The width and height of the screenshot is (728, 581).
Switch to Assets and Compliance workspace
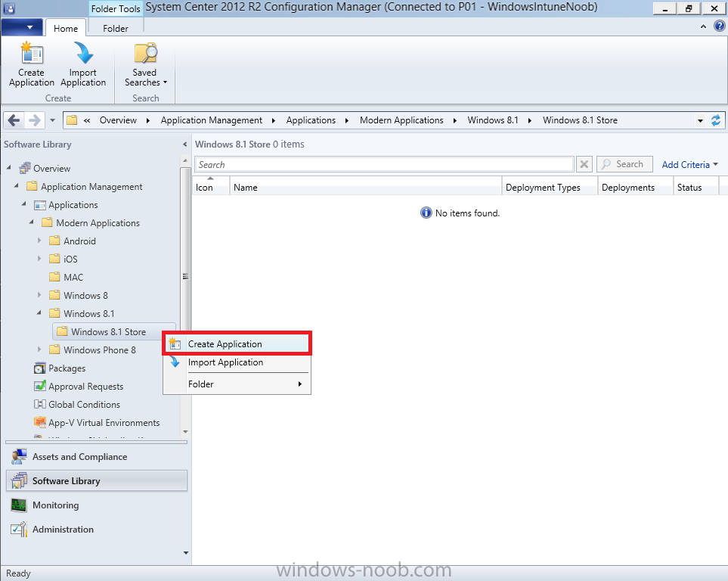(x=97, y=456)
